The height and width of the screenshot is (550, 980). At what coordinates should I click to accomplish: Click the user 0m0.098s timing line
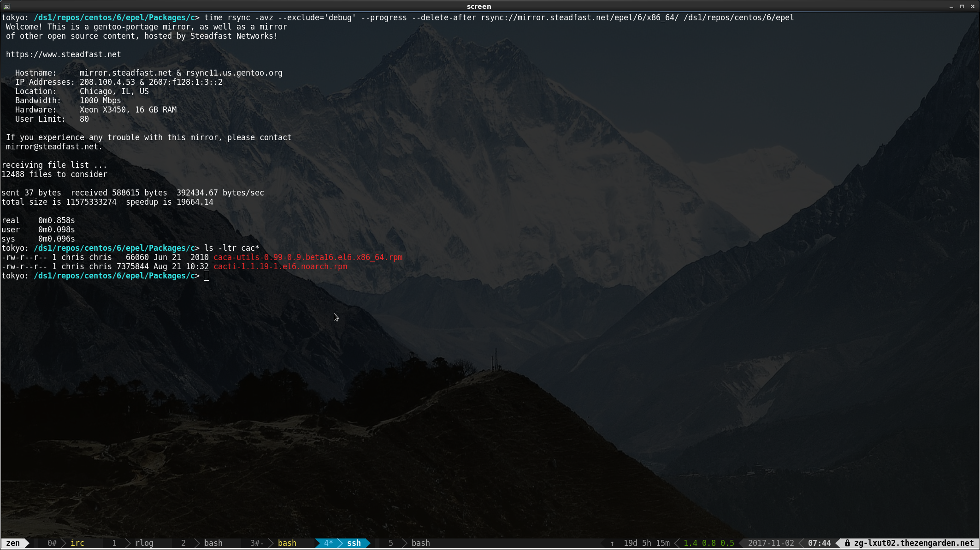click(38, 230)
